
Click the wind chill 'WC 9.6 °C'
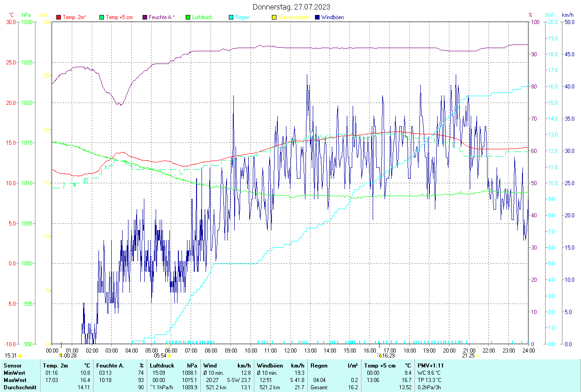430,373
